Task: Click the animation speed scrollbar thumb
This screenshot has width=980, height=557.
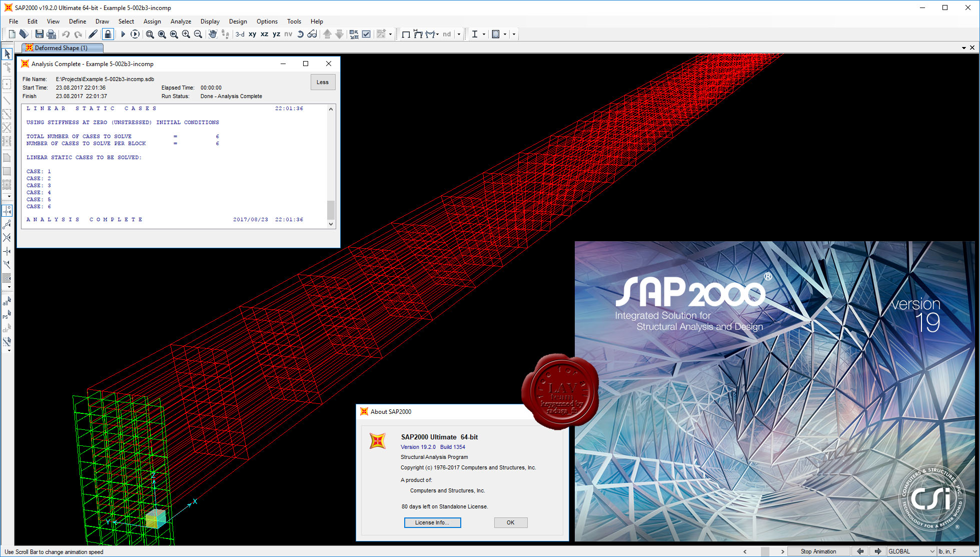Action: click(x=765, y=551)
